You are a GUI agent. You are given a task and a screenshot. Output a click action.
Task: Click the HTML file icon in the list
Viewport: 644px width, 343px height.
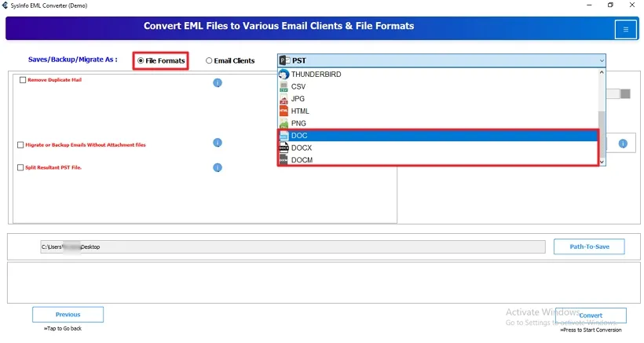tap(284, 111)
